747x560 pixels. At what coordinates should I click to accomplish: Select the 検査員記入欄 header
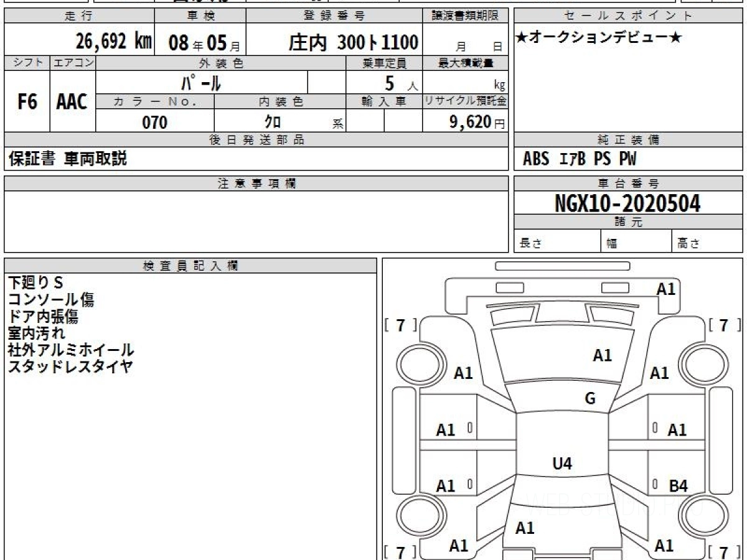tap(190, 266)
